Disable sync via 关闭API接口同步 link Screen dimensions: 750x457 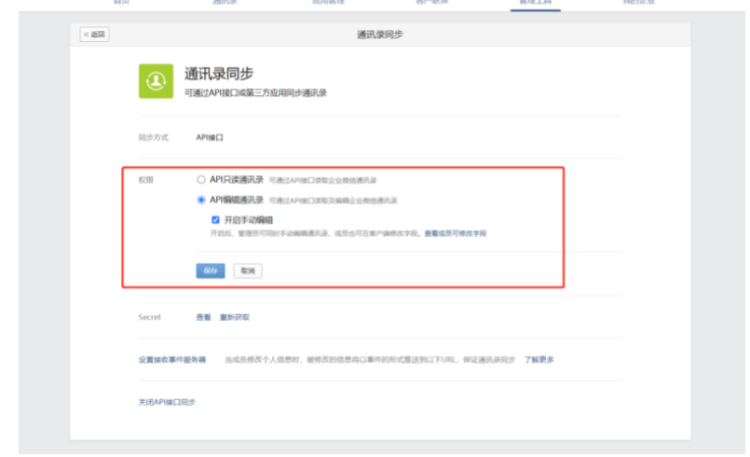(167, 401)
